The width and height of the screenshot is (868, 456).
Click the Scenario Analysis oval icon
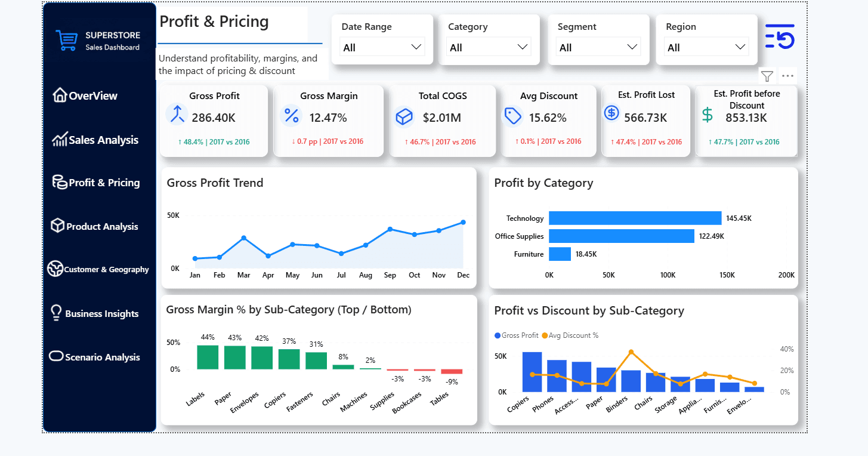tap(56, 356)
